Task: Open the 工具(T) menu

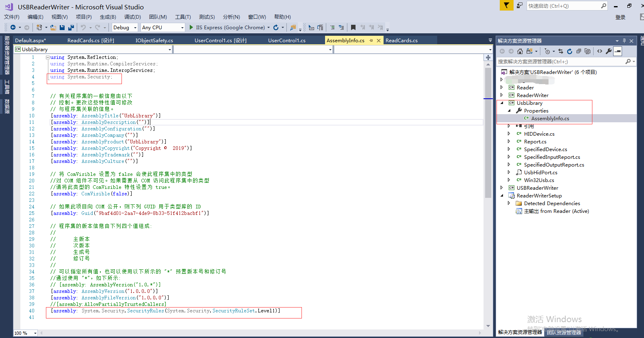Action: pos(183,17)
